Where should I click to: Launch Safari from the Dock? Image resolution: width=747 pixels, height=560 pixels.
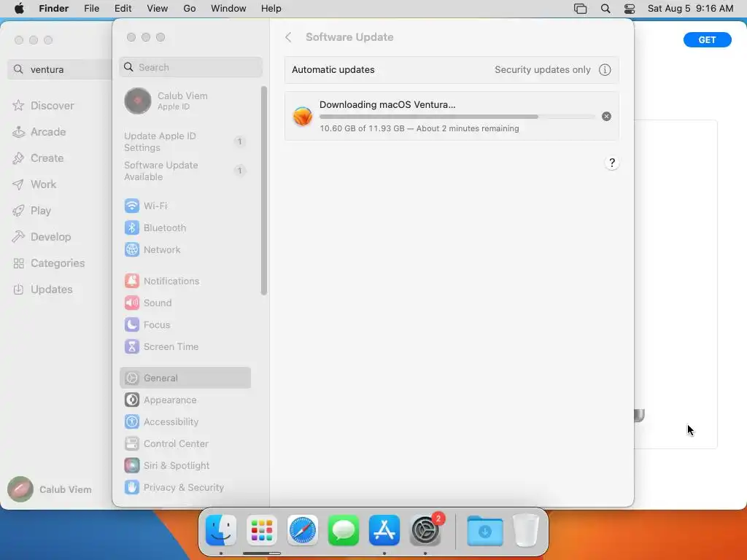tap(303, 530)
